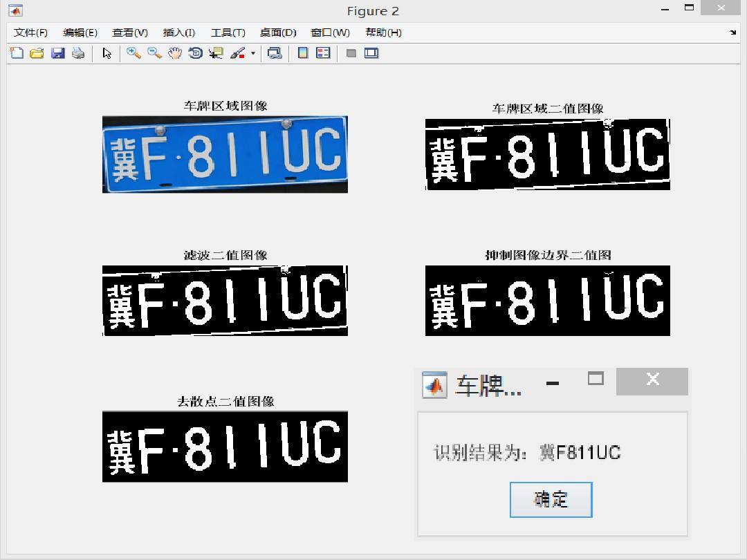Open the 桌面(D) menu
Viewport: 747px width, 560px height.
point(278,32)
